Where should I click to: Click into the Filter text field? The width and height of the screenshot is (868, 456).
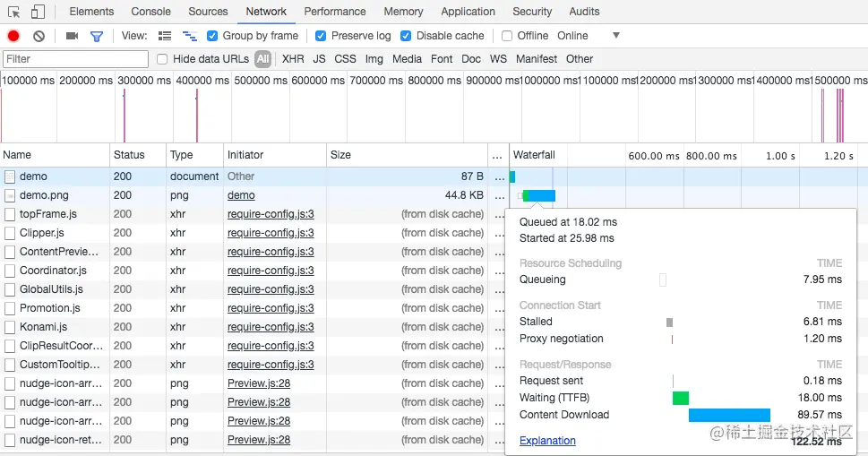[x=76, y=59]
